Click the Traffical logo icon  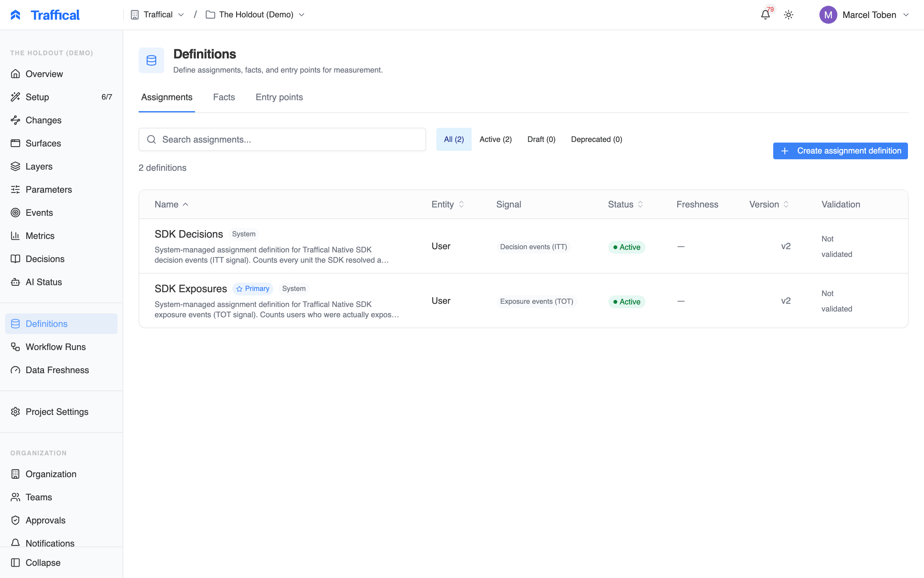(x=16, y=15)
